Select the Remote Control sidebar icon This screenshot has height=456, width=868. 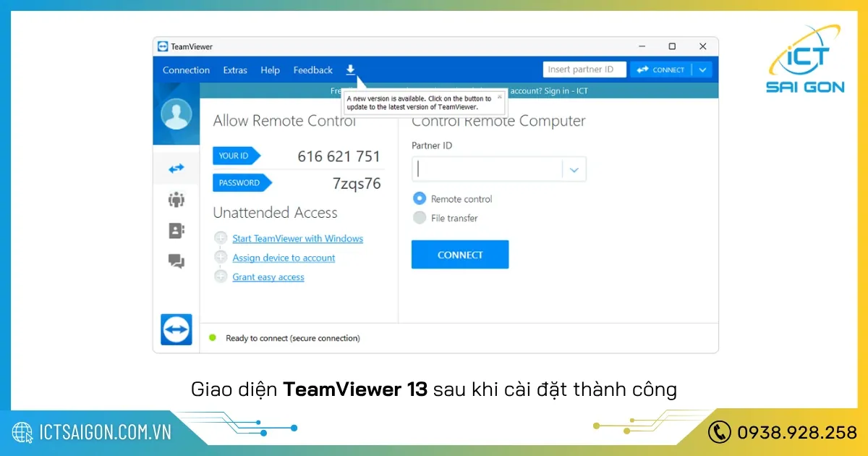[x=176, y=167]
